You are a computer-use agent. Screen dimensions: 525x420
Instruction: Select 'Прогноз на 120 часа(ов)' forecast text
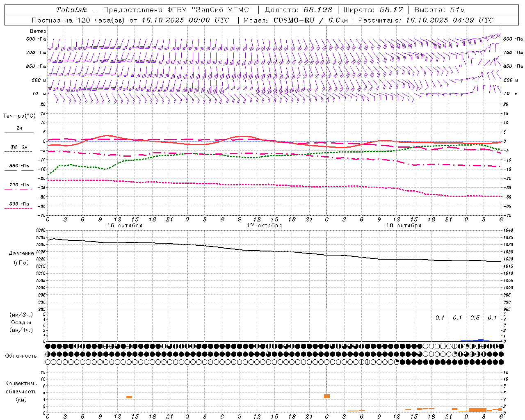(79, 20)
